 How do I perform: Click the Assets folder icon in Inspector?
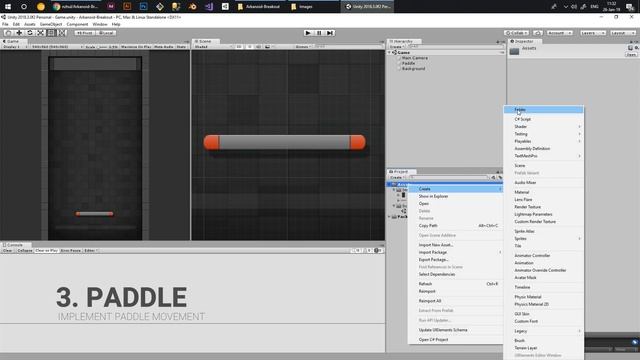(514, 51)
